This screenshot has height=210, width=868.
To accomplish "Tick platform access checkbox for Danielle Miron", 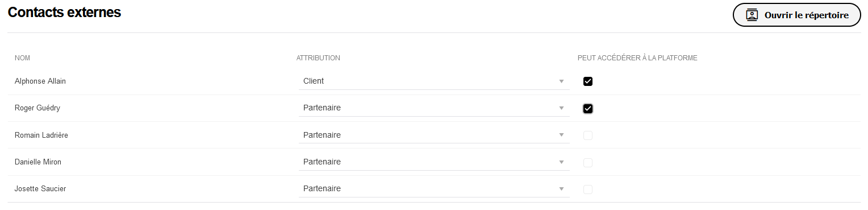I will [588, 162].
